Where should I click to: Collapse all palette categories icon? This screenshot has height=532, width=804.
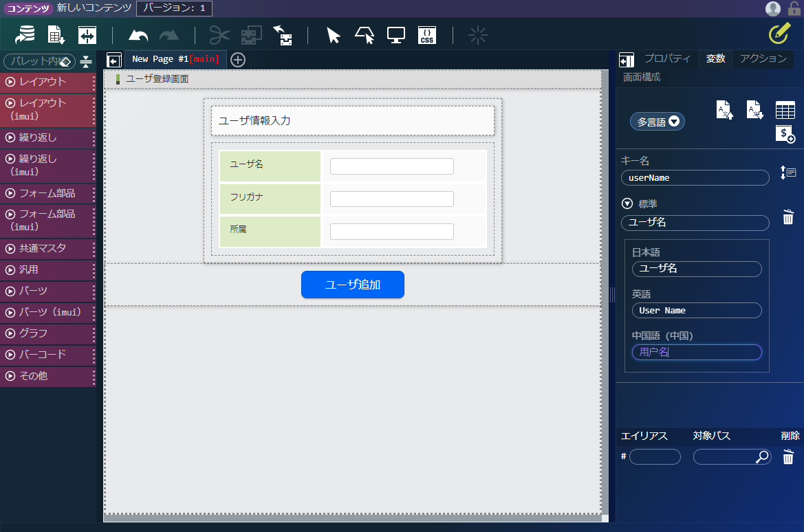86,61
